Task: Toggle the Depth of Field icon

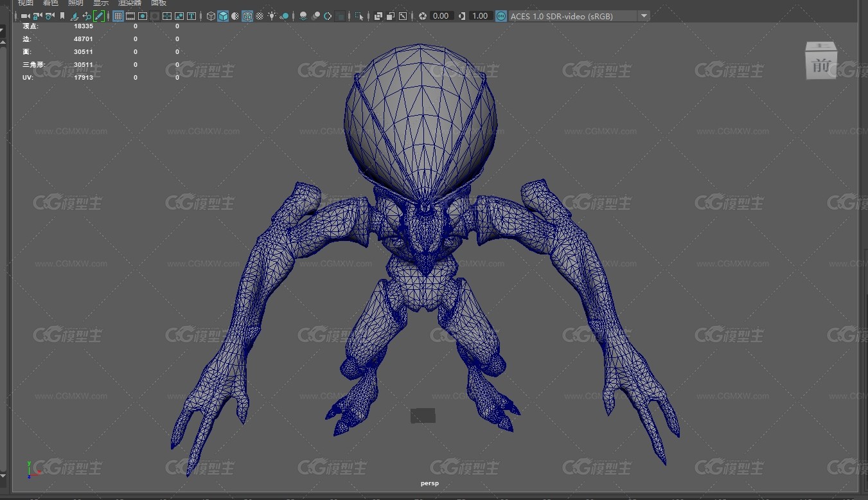Action: (x=340, y=16)
